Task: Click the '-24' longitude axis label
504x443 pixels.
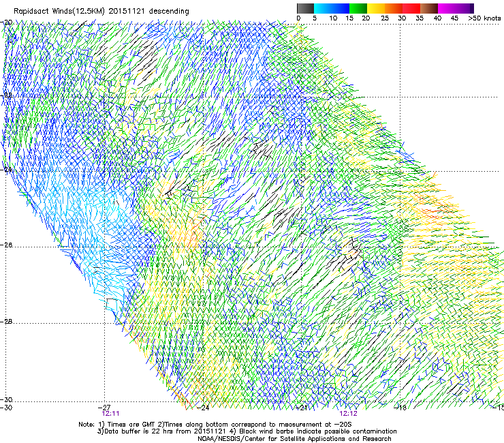Action: [202, 408]
